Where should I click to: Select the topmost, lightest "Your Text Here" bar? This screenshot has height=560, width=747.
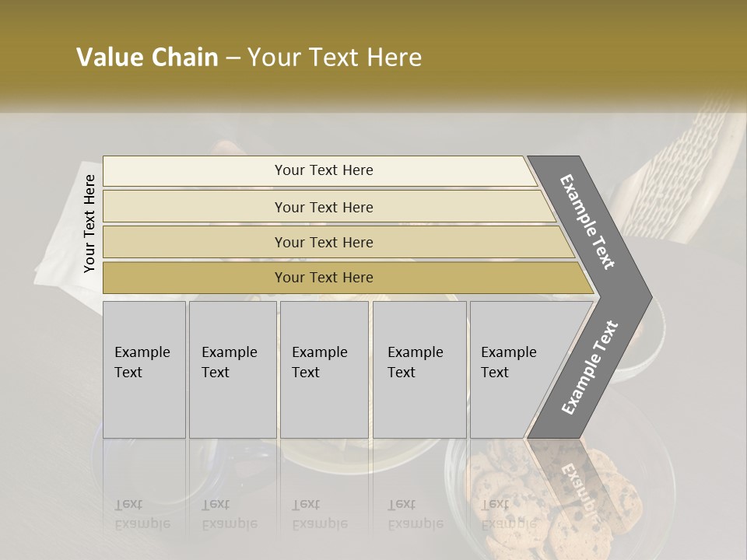[323, 170]
